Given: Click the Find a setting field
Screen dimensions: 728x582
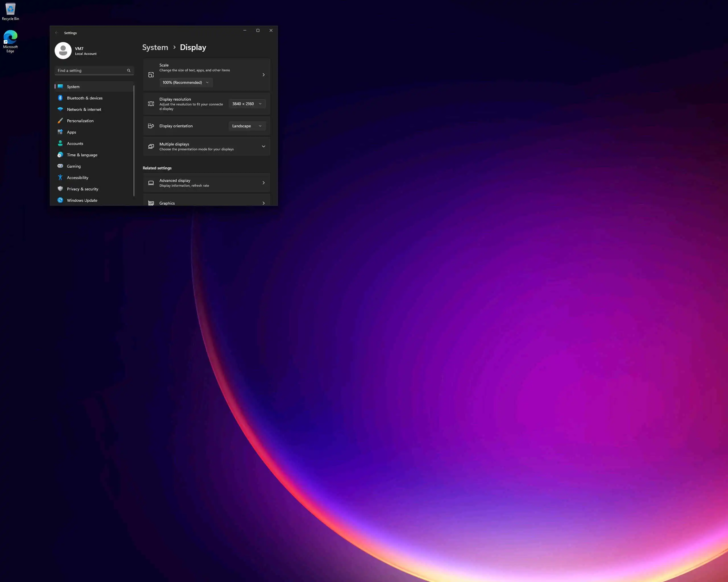Looking at the screenshot, I should click(x=90, y=70).
